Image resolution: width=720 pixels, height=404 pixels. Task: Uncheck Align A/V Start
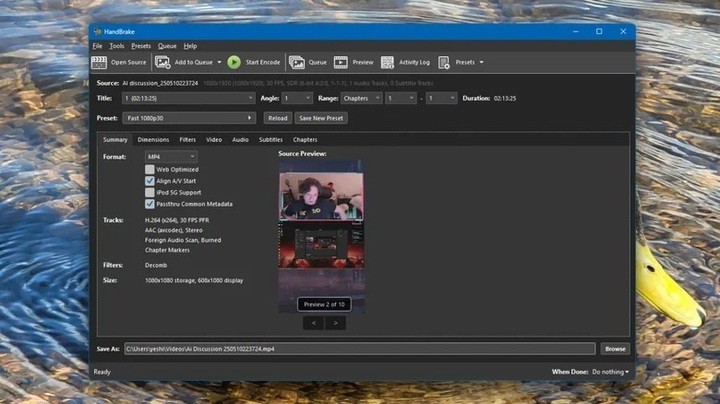(150, 181)
